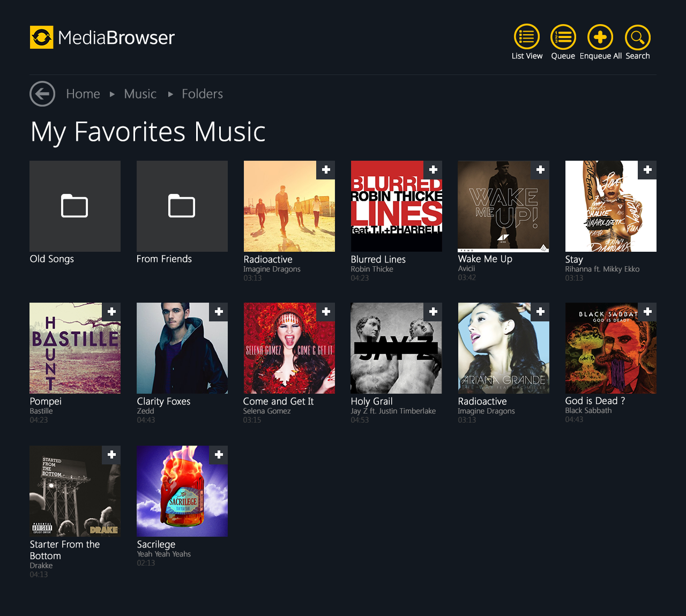Open the Drake album cover

coord(75,491)
